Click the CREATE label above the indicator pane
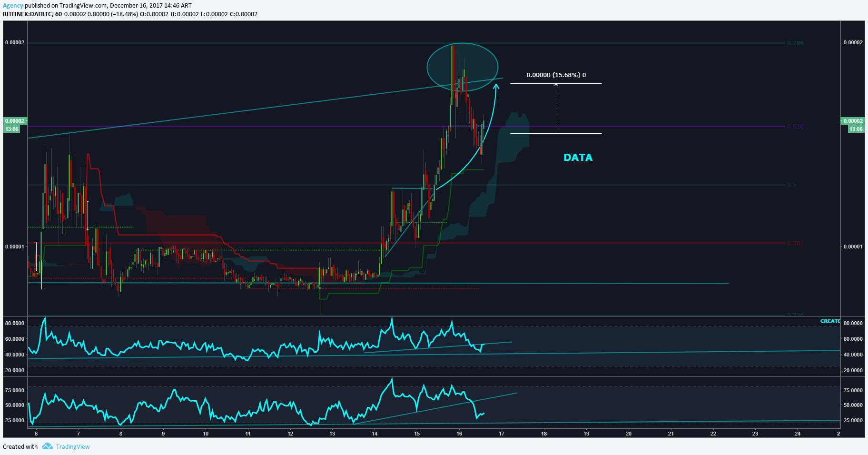The width and height of the screenshot is (868, 455). 830,321
